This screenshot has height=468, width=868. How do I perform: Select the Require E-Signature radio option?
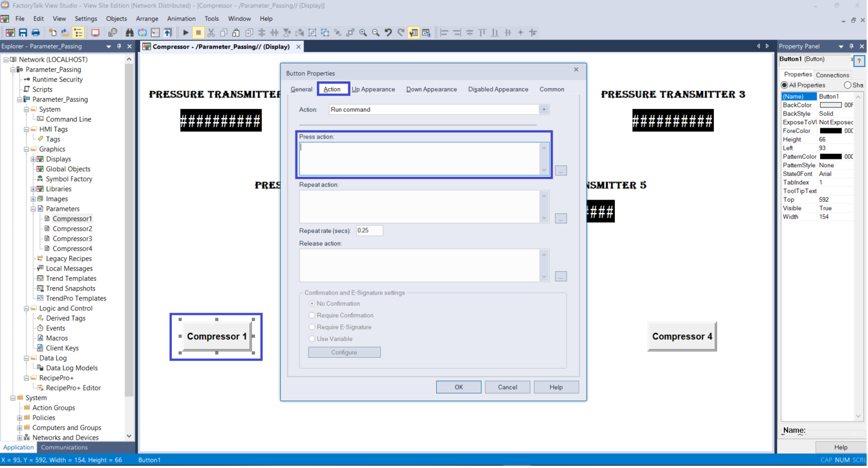pos(312,327)
